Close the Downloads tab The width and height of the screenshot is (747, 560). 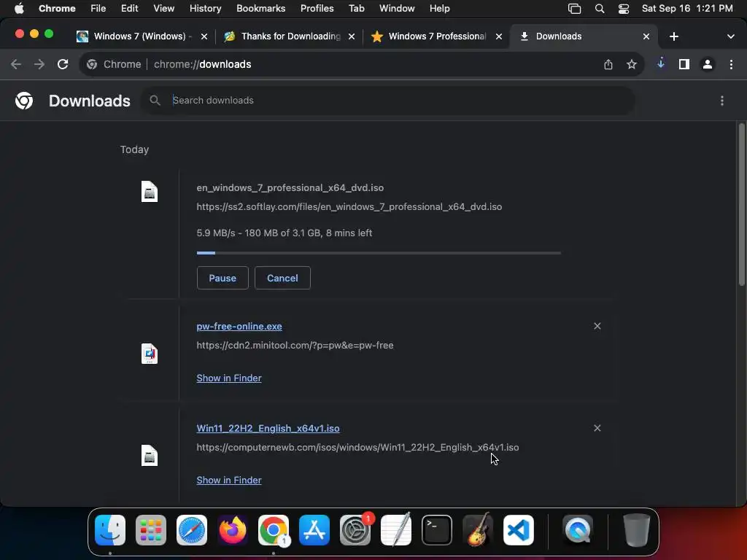(x=646, y=36)
